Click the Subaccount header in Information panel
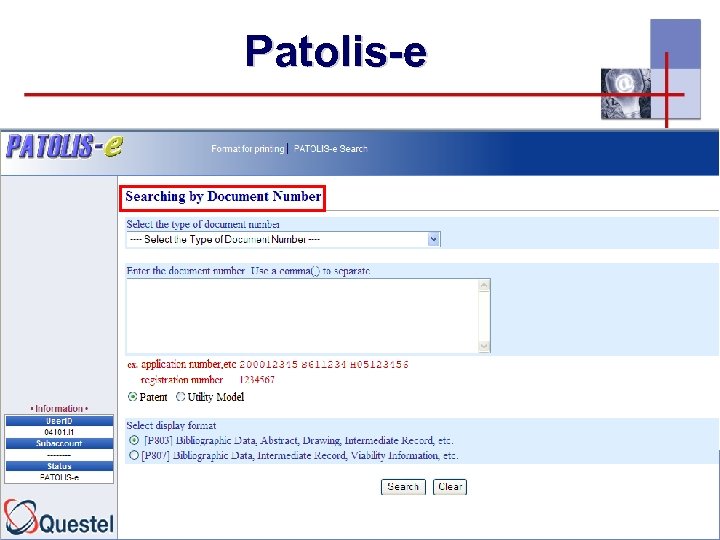Screen dimensions: 720x540 tap(59, 444)
